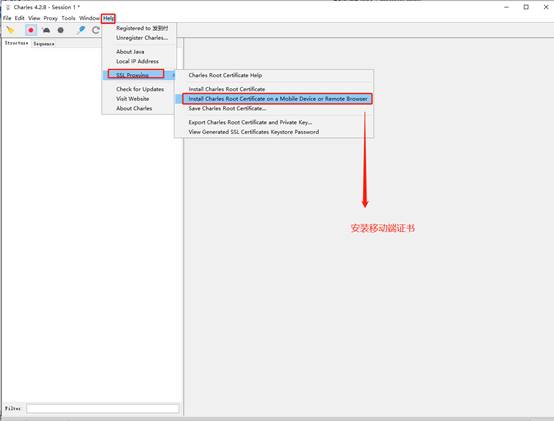The image size is (554, 421).
Task: Click the broom Clear Session icon
Action: click(10, 30)
